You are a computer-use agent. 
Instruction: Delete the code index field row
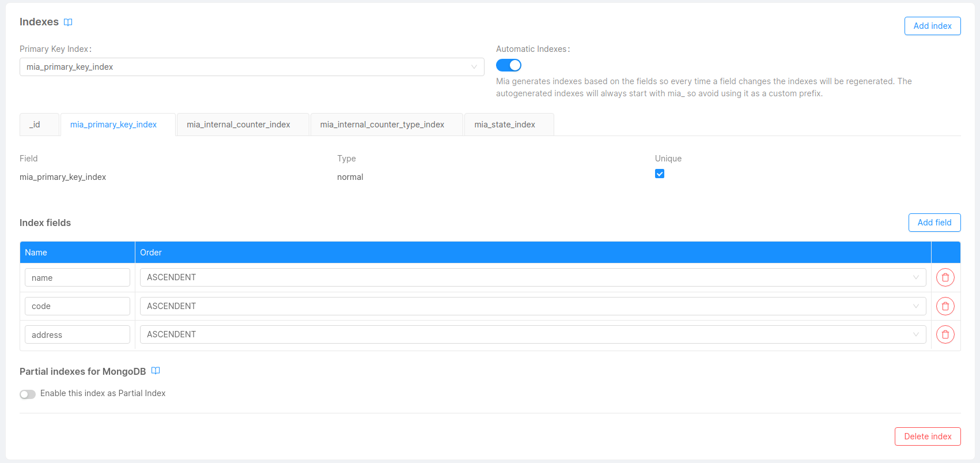click(x=945, y=306)
